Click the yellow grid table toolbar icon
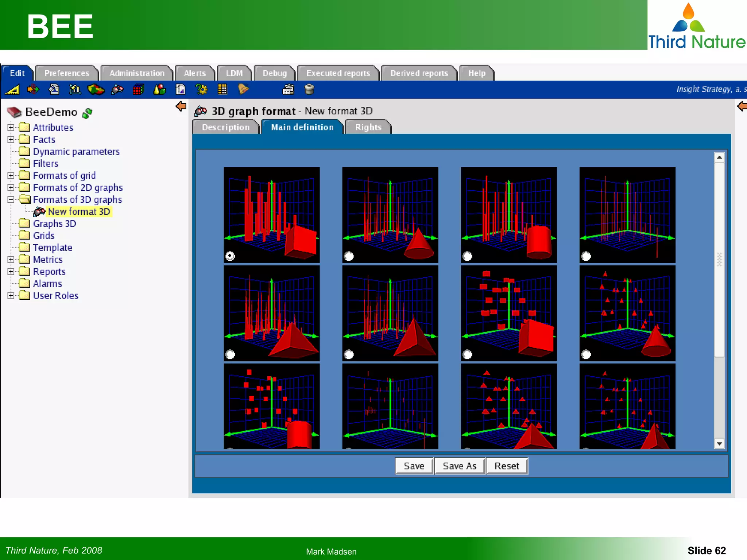The height and width of the screenshot is (560, 747). tap(222, 89)
